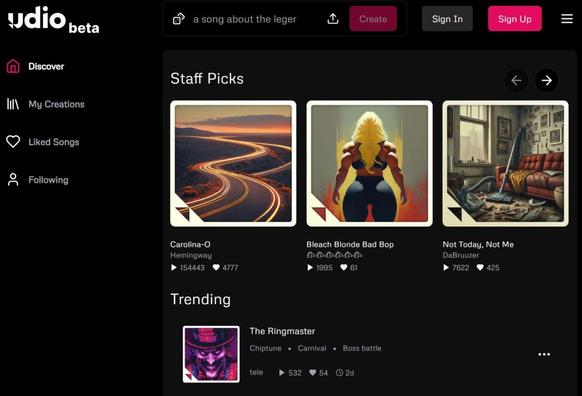Click the Sign Up button
Image resolution: width=582 pixels, height=396 pixels.
pos(515,19)
